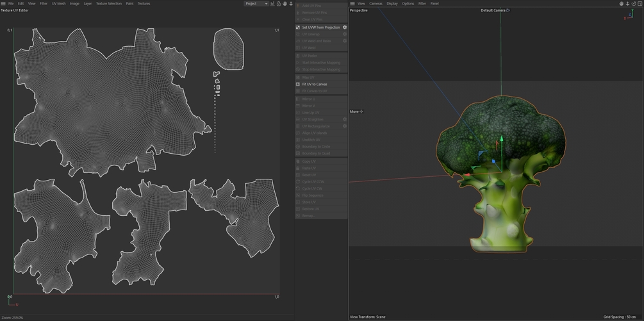Click the small oval UV island
This screenshot has height=321, width=644.
coord(229,49)
